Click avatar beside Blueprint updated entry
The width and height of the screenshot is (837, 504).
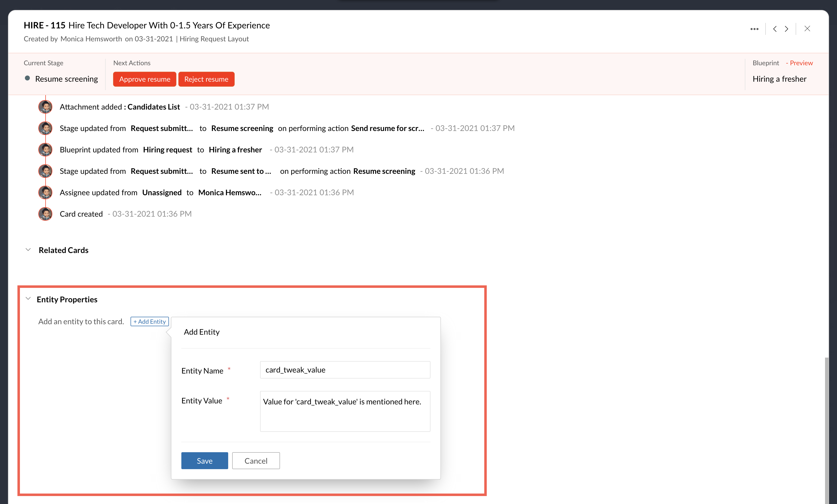click(x=45, y=150)
